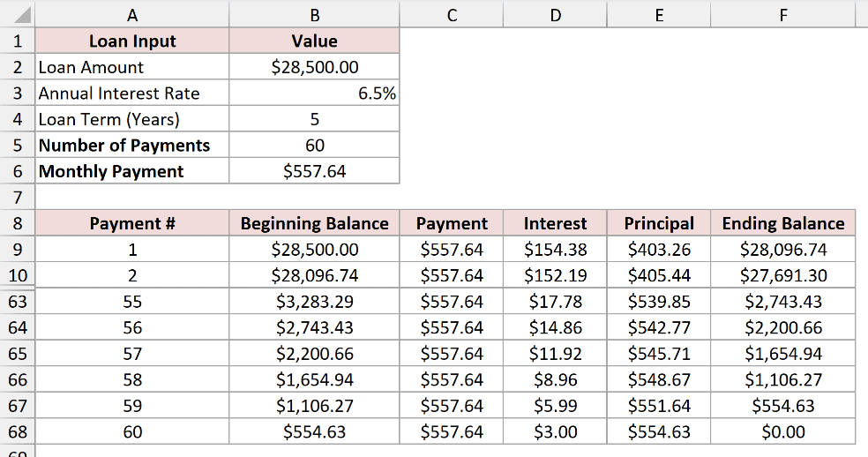Select principal cell $551.64
This screenshot has width=868, height=457.
(x=659, y=406)
